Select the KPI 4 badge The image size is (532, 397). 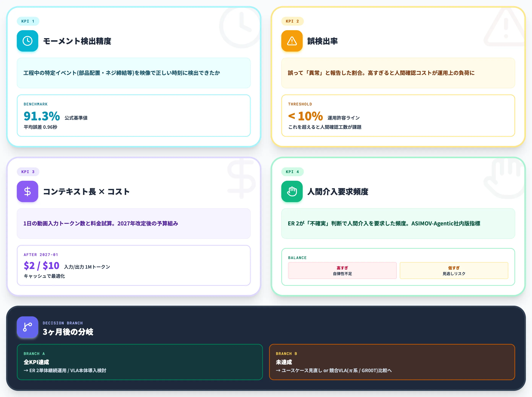[x=292, y=172]
